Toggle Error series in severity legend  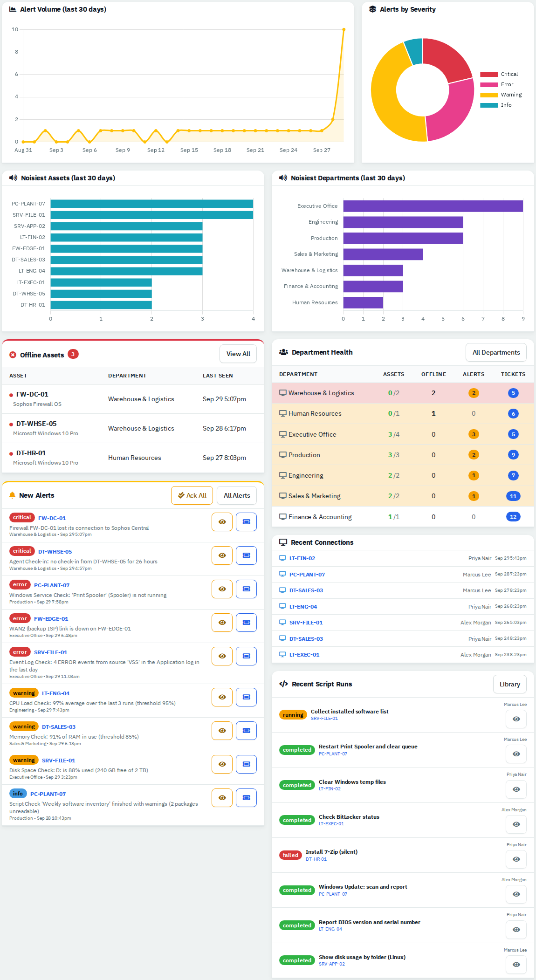496,84
